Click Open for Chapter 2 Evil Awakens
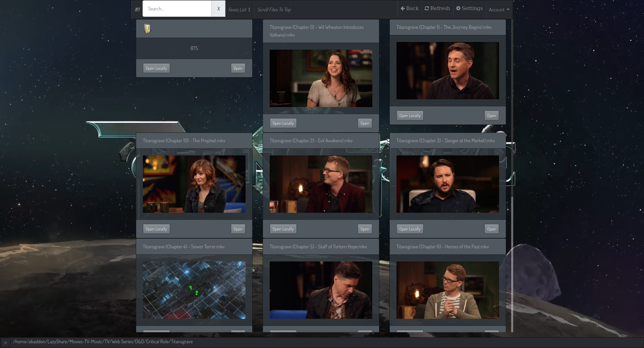This screenshot has height=348, width=644. pos(365,229)
